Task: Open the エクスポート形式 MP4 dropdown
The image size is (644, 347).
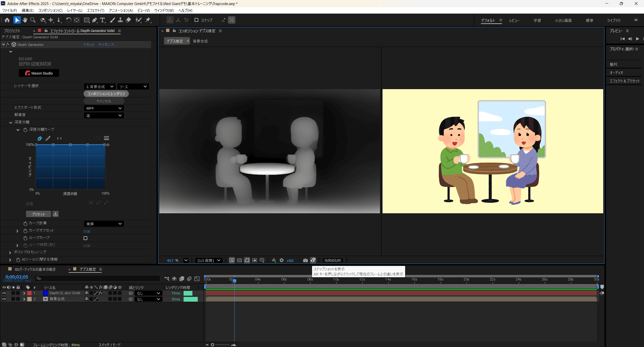Action: (104, 108)
